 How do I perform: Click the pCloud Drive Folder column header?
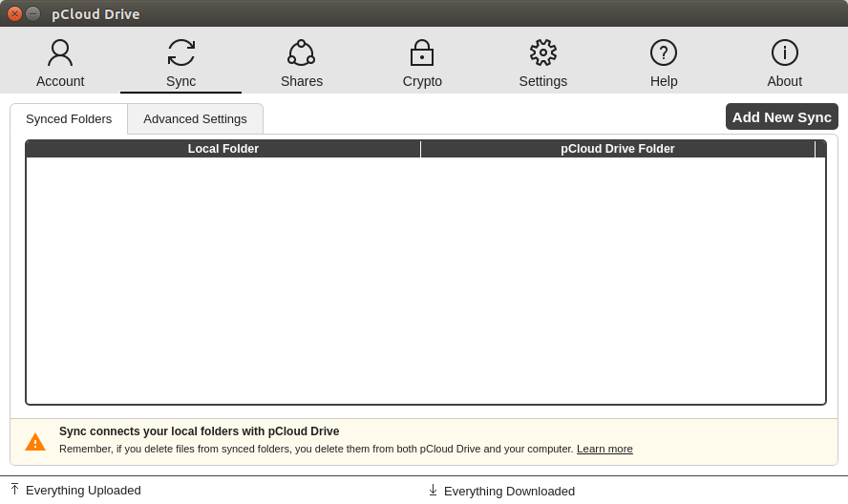[617, 149]
